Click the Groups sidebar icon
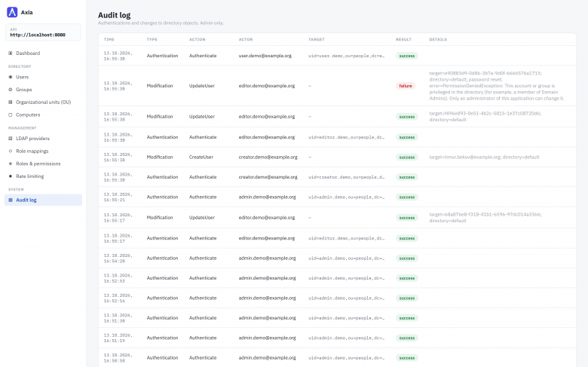 click(11, 90)
